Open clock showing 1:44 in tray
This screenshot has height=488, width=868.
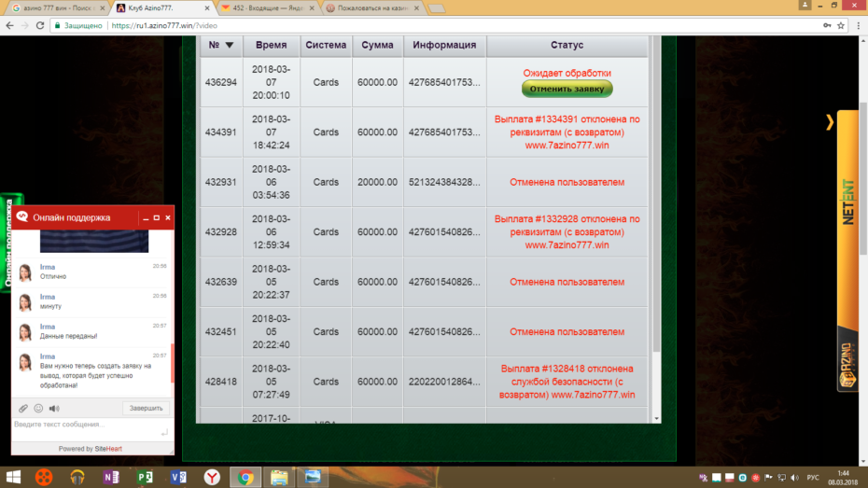(x=843, y=478)
